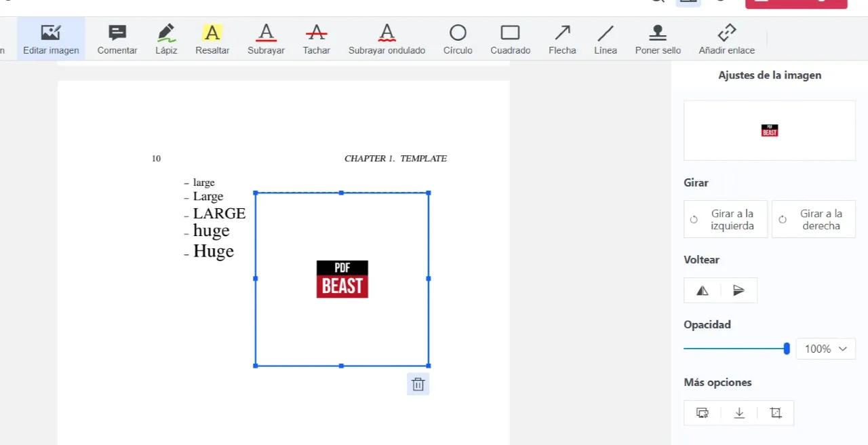Expand the 100% opacity dropdown
The height and width of the screenshot is (445, 868).
[x=825, y=349]
